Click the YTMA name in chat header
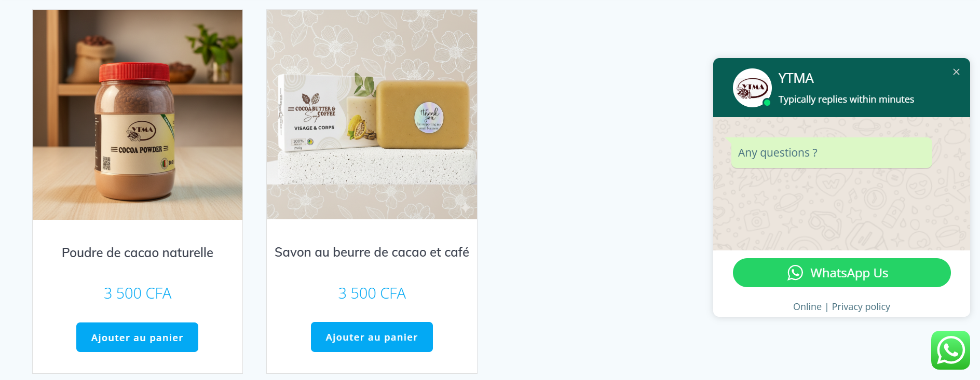This screenshot has height=380, width=980. (x=796, y=78)
